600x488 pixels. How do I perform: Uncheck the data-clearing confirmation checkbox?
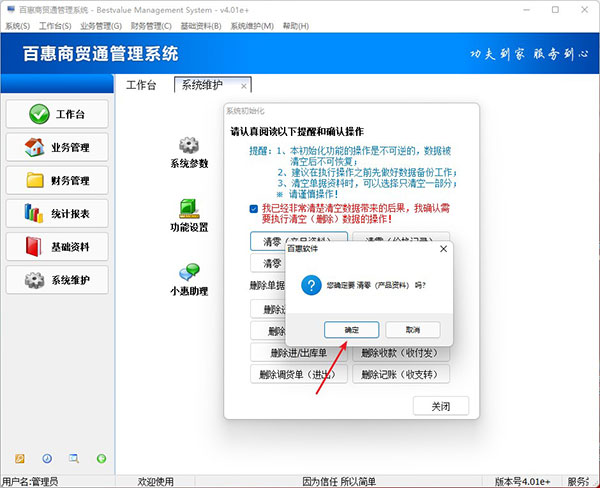tap(253, 209)
